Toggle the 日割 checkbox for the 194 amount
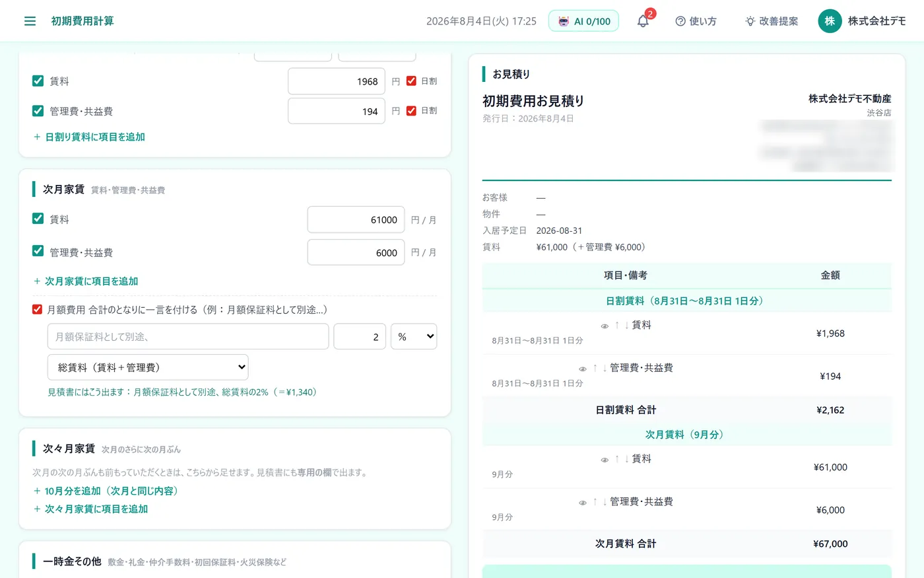The width and height of the screenshot is (924, 578). (x=411, y=110)
